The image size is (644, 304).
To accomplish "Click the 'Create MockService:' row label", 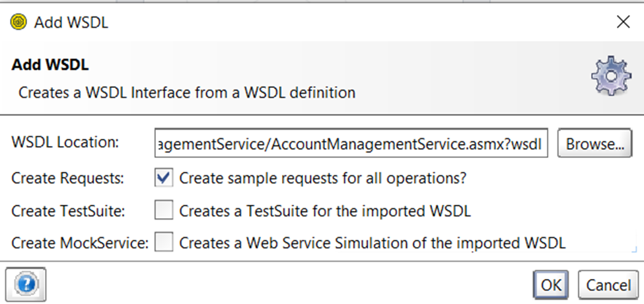I will [x=80, y=243].
